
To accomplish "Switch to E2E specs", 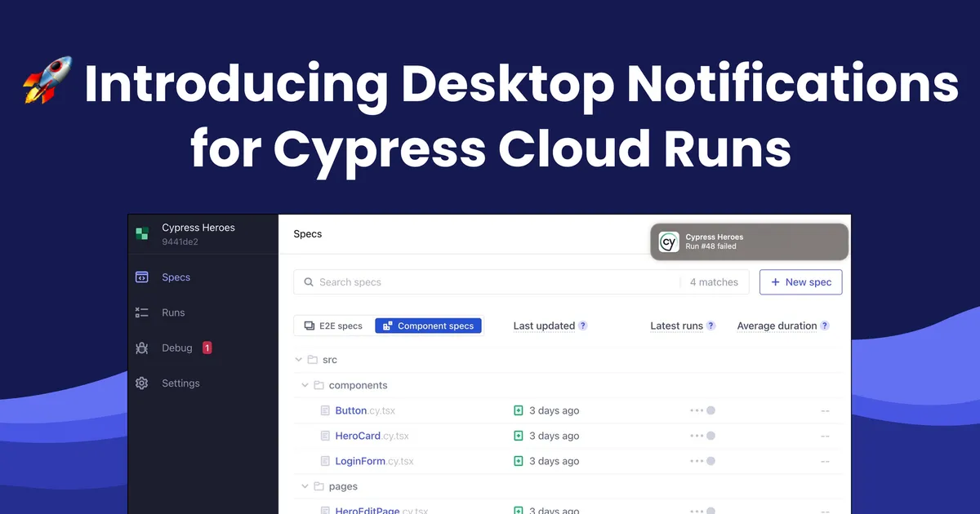I will [x=334, y=326].
